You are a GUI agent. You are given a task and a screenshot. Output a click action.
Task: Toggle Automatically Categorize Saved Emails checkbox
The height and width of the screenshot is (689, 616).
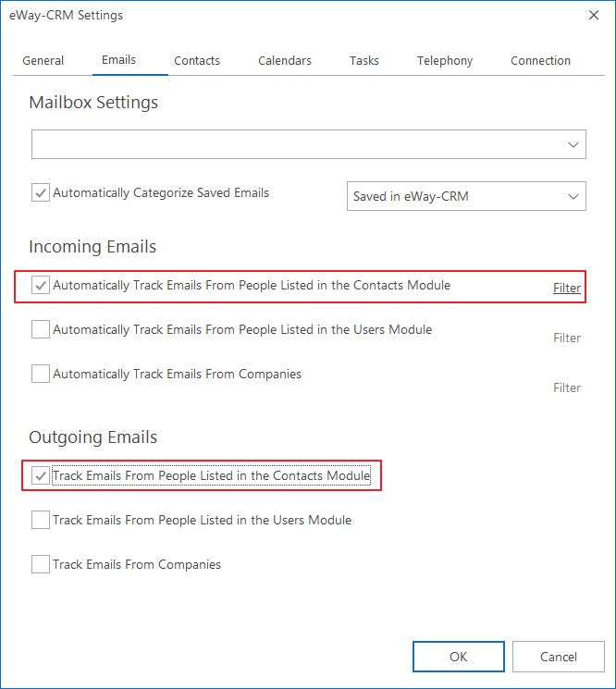41,193
